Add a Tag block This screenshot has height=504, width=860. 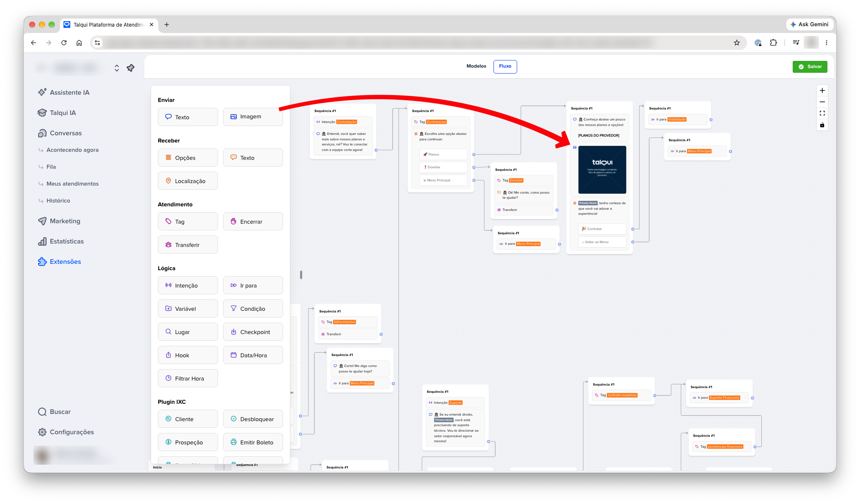(x=188, y=222)
